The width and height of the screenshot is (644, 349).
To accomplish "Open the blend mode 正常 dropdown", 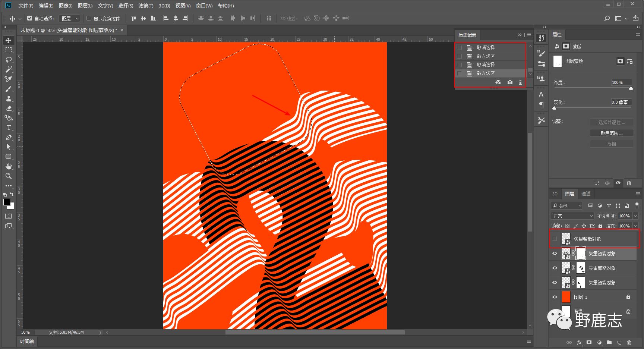I will pyautogui.click(x=572, y=216).
